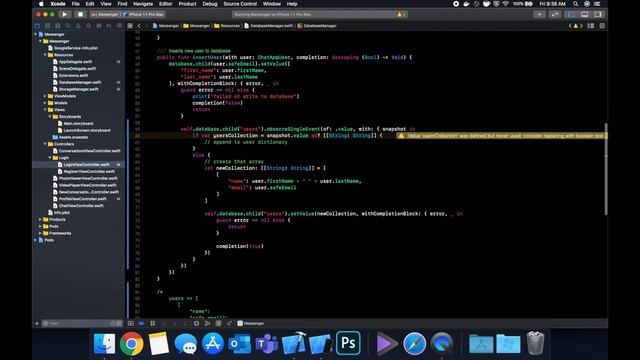Choose the iPhone 11 Pro Max destination
The width and height of the screenshot is (640, 360).
coord(144,14)
